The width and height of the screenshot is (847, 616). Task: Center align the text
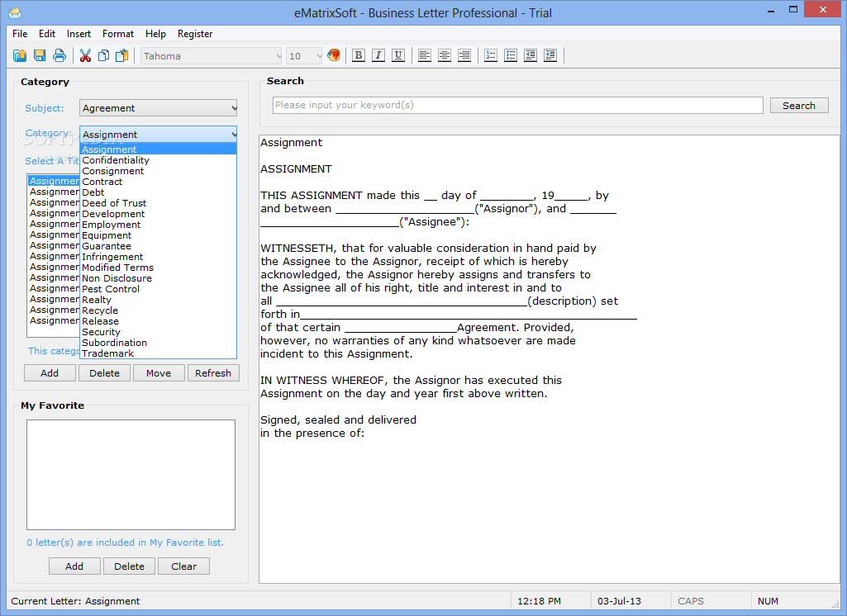(445, 55)
